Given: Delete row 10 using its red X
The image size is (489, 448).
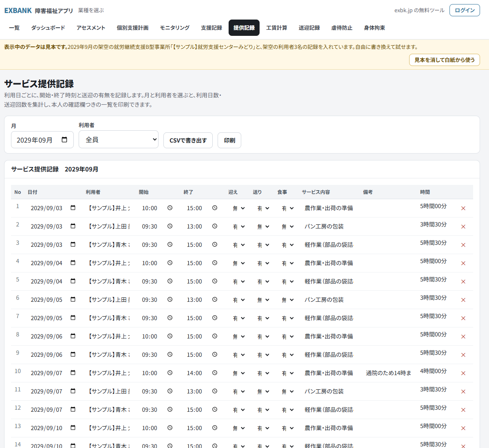Looking at the screenshot, I should coord(463,373).
